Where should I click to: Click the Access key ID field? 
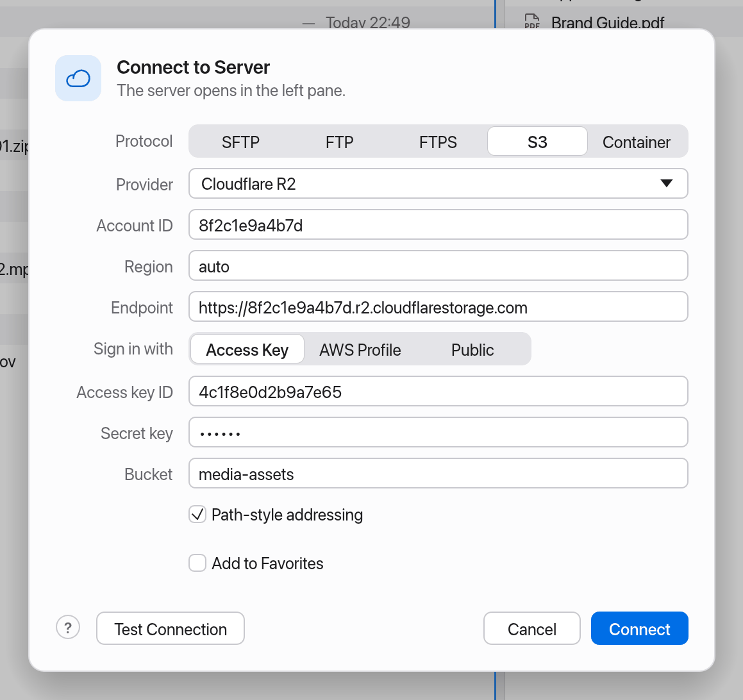[x=438, y=392]
